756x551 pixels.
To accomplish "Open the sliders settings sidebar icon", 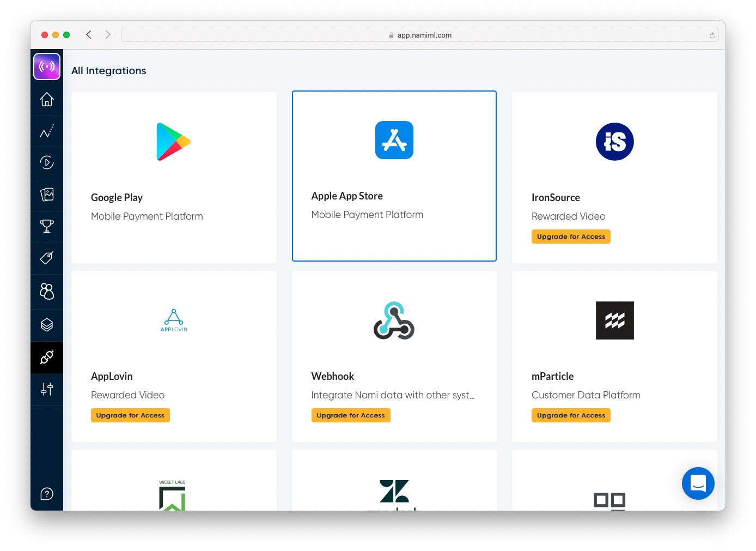I will pyautogui.click(x=47, y=389).
